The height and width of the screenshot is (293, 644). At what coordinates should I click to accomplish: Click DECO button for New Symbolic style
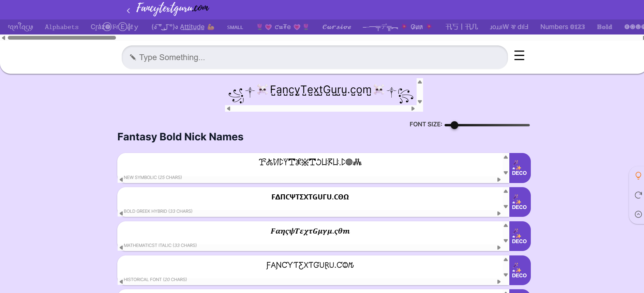click(x=519, y=168)
